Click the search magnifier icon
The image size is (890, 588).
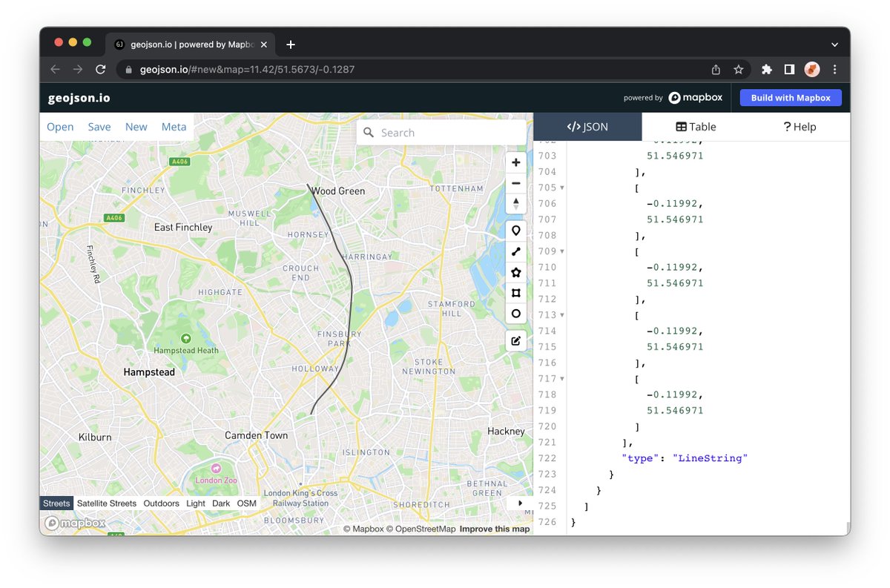tap(369, 133)
